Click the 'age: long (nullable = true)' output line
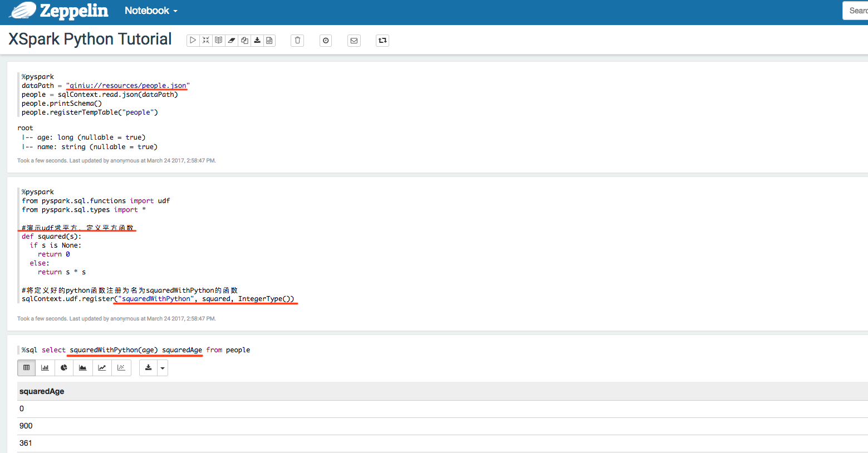Viewport: 868px width, 453px height. [84, 137]
